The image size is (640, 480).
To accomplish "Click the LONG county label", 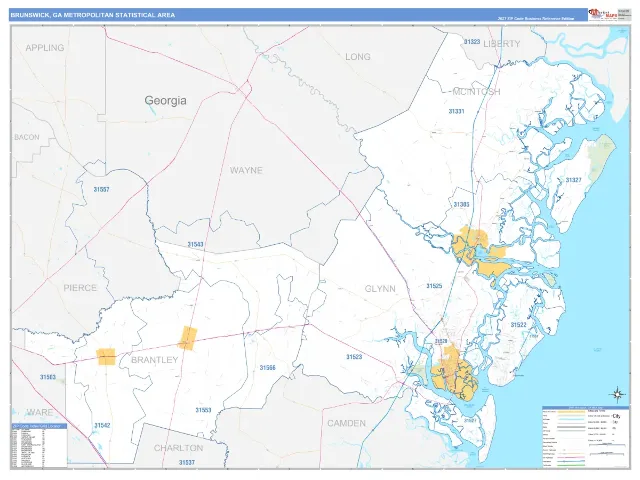I will [358, 57].
